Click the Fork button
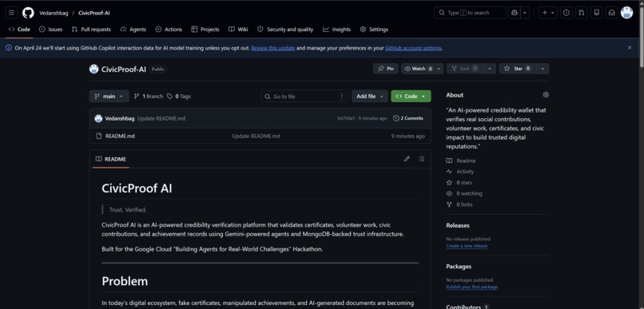Viewport: 644px width, 309px height. (x=465, y=69)
